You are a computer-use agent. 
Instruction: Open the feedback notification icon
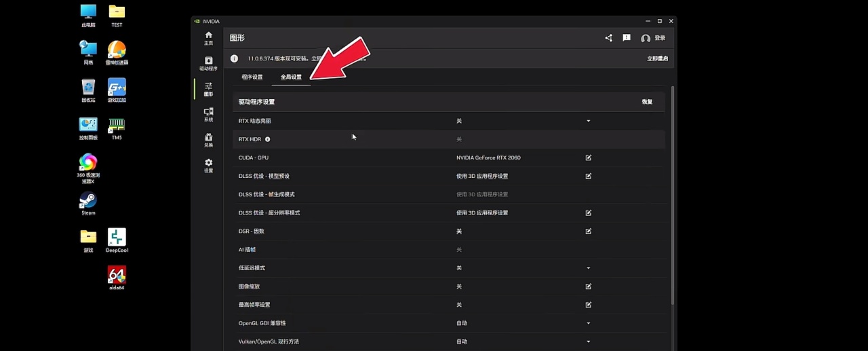pos(627,38)
